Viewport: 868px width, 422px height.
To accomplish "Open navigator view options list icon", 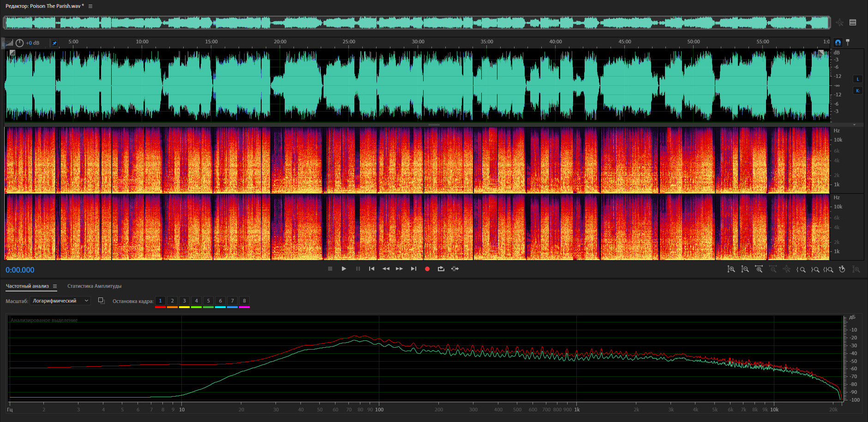I will pos(853,22).
